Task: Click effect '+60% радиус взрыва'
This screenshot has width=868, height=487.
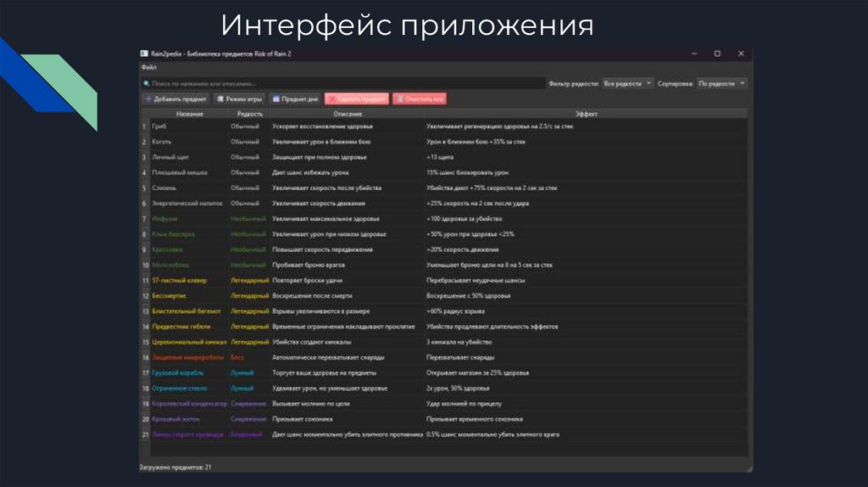Action: click(x=455, y=311)
